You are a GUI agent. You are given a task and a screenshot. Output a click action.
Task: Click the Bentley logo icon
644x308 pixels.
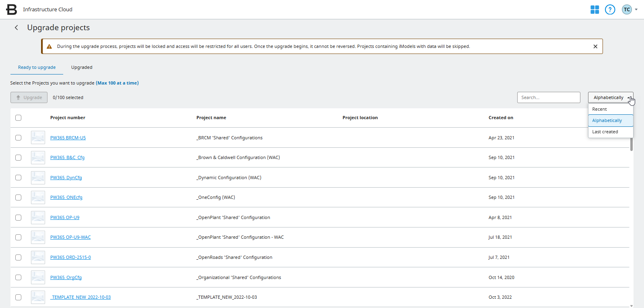11,9
